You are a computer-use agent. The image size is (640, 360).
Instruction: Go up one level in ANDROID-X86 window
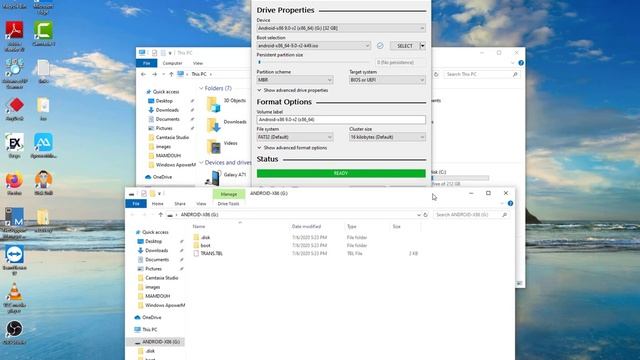(160, 215)
